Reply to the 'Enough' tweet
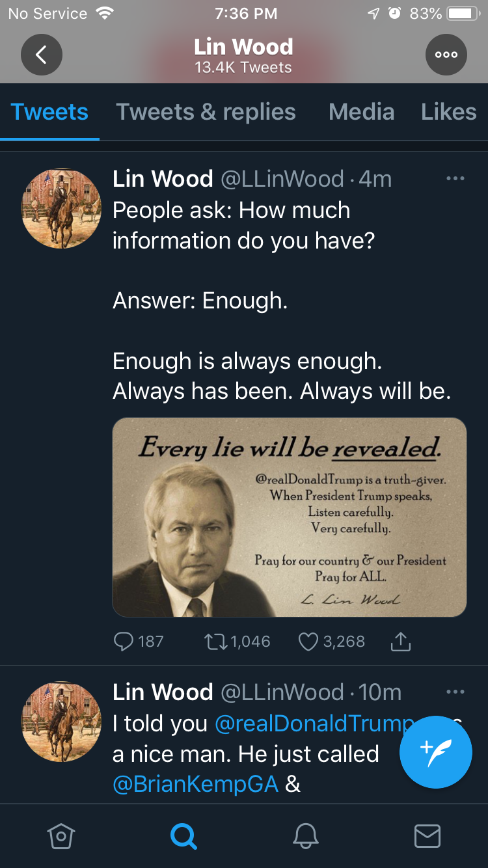The width and height of the screenshot is (488, 868). coord(124,642)
